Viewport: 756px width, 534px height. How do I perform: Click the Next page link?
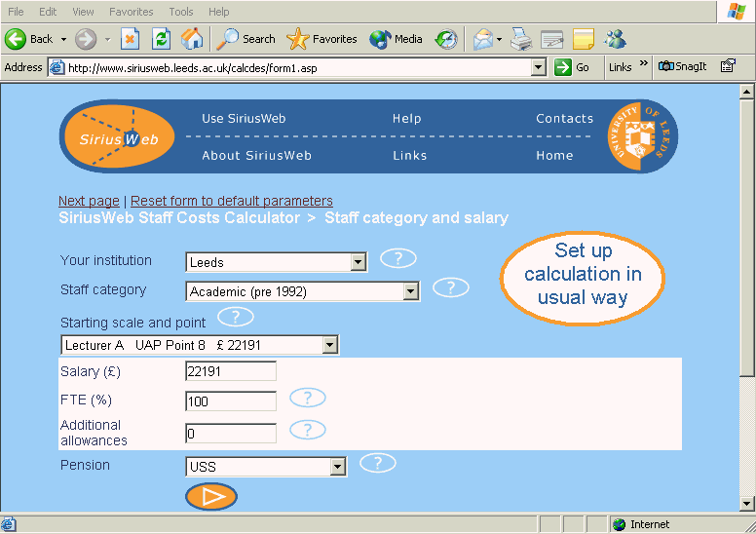pos(89,201)
